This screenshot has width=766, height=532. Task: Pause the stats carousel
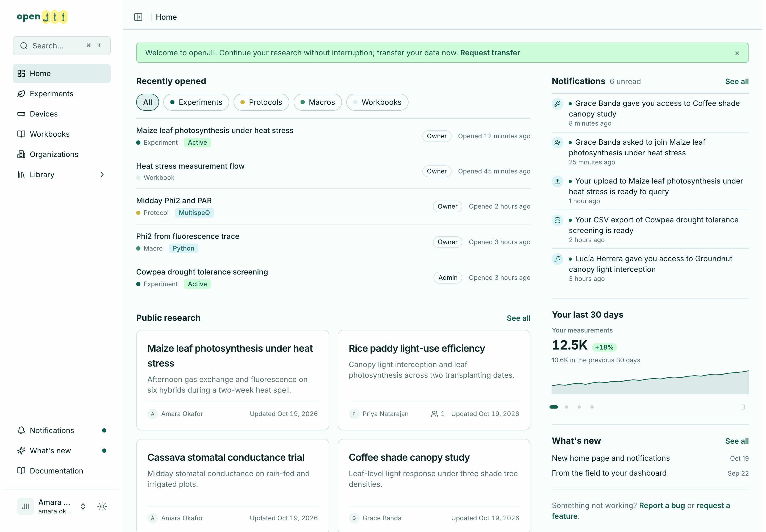(x=742, y=407)
